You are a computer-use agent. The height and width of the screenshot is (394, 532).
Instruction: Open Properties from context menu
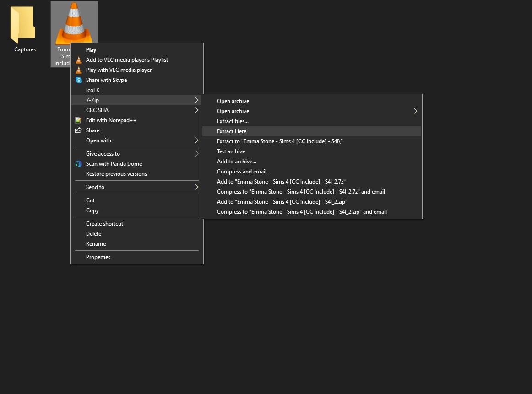tap(137, 257)
